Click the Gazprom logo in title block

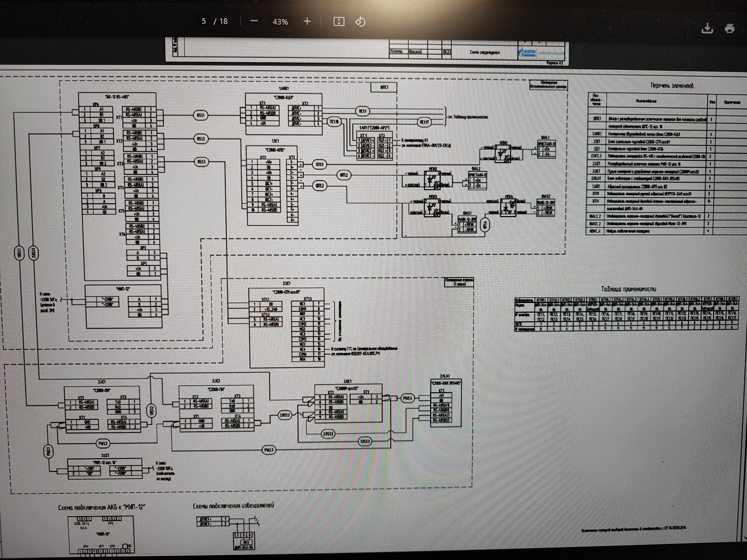[x=527, y=53]
